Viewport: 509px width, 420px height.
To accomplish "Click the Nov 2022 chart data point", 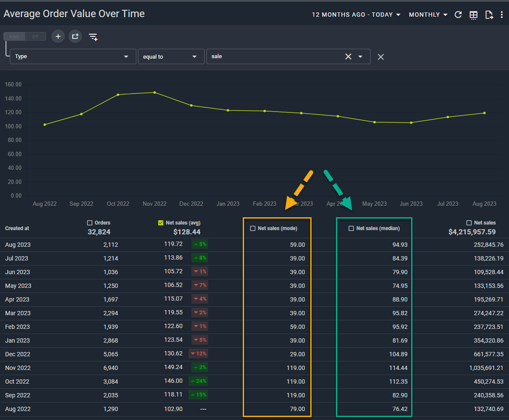I will [x=155, y=92].
